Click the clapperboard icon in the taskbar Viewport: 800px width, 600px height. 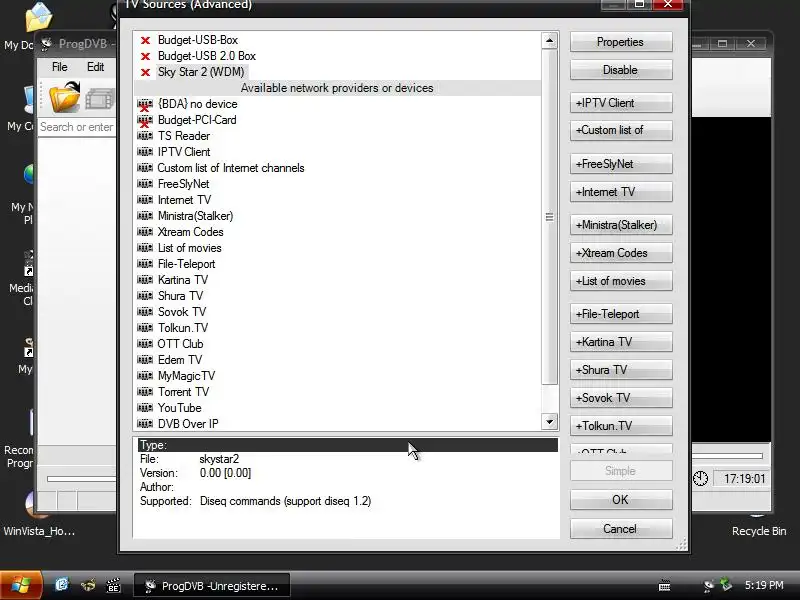click(113, 585)
